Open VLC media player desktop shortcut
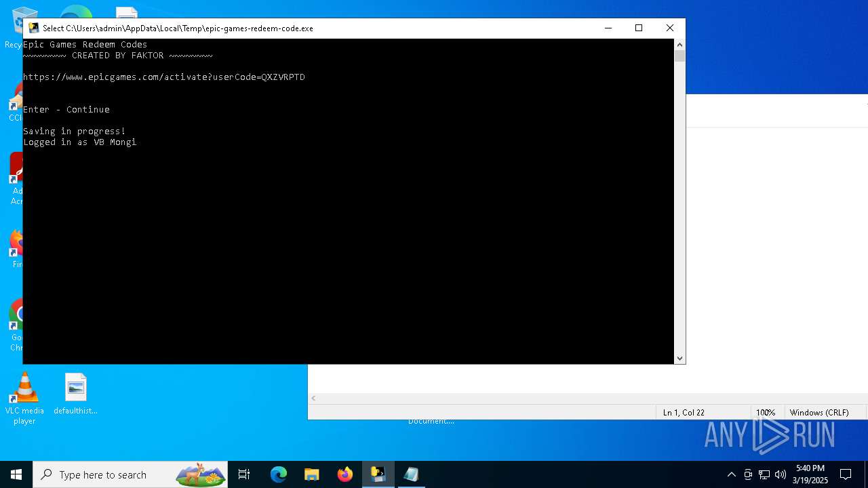868x488 pixels. pyautogui.click(x=24, y=399)
